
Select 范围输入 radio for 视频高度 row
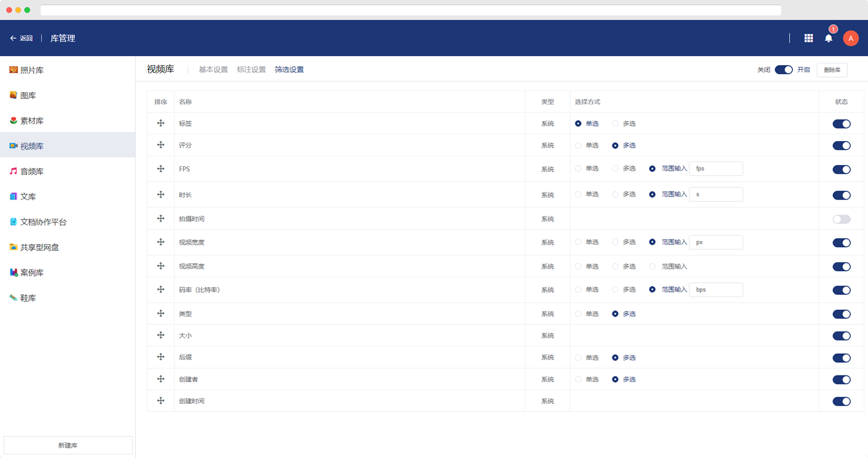[652, 266]
